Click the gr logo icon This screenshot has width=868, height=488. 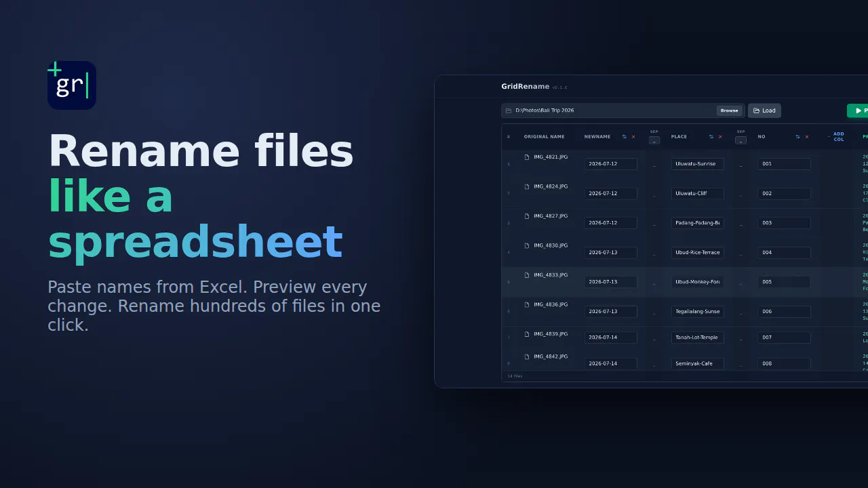[72, 85]
